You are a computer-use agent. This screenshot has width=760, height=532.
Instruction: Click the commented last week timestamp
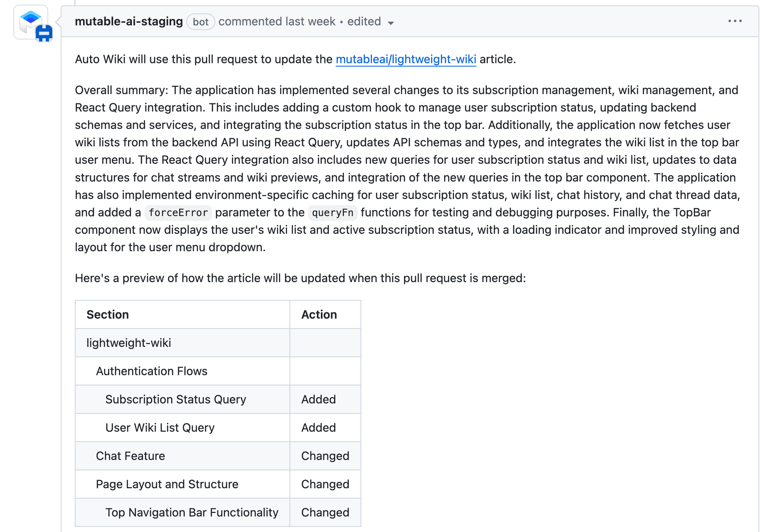[277, 22]
